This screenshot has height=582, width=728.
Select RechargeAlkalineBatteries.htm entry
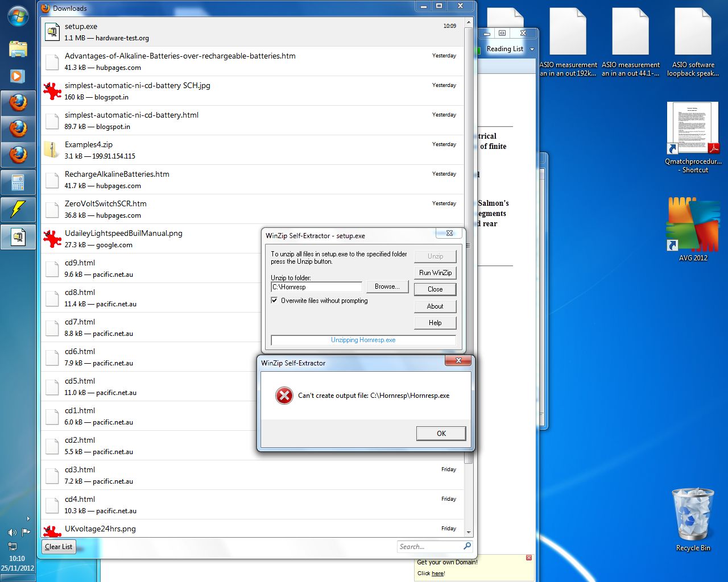pyautogui.click(x=253, y=180)
